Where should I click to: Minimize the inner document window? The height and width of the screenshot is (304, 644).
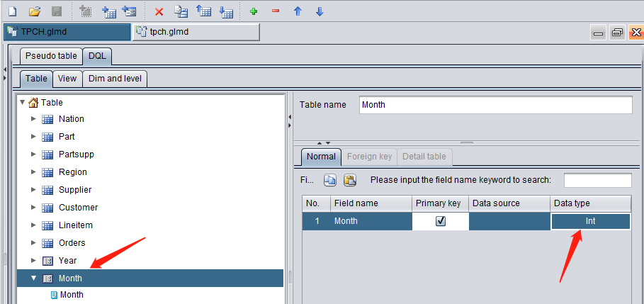point(598,32)
